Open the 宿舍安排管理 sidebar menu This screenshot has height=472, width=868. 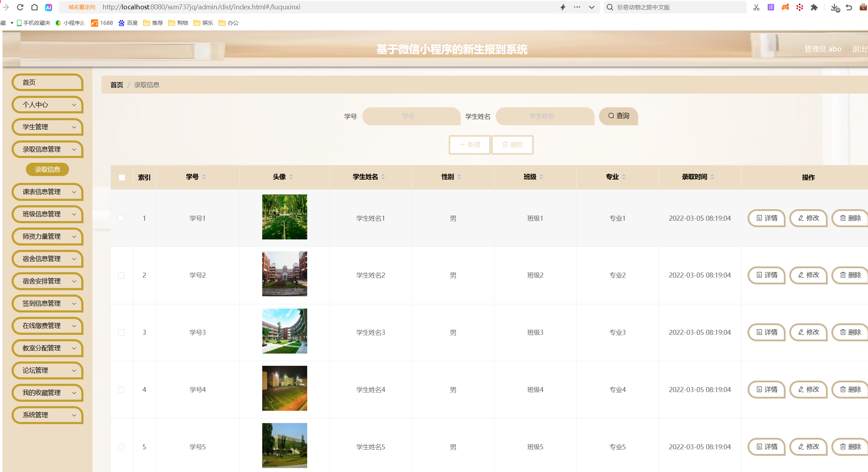tap(47, 281)
